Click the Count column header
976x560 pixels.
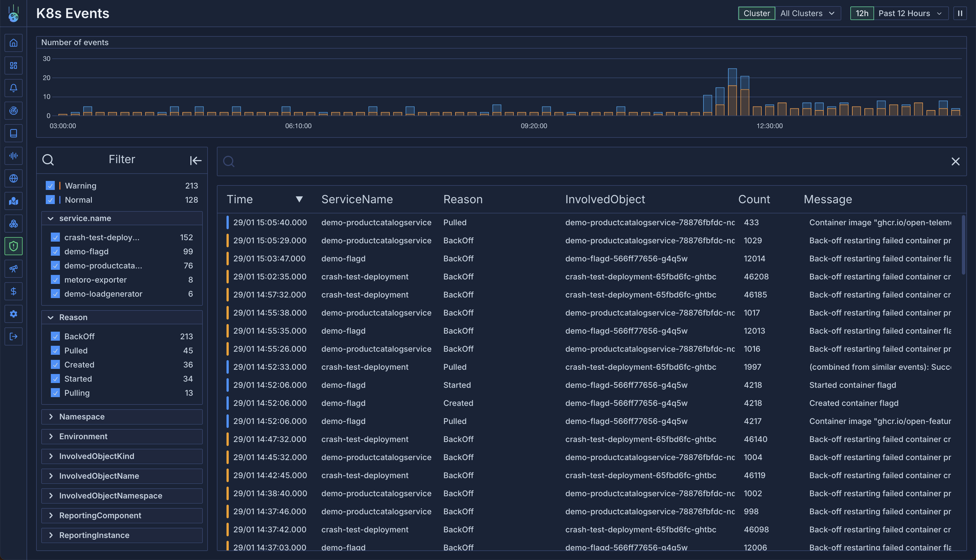pos(754,199)
